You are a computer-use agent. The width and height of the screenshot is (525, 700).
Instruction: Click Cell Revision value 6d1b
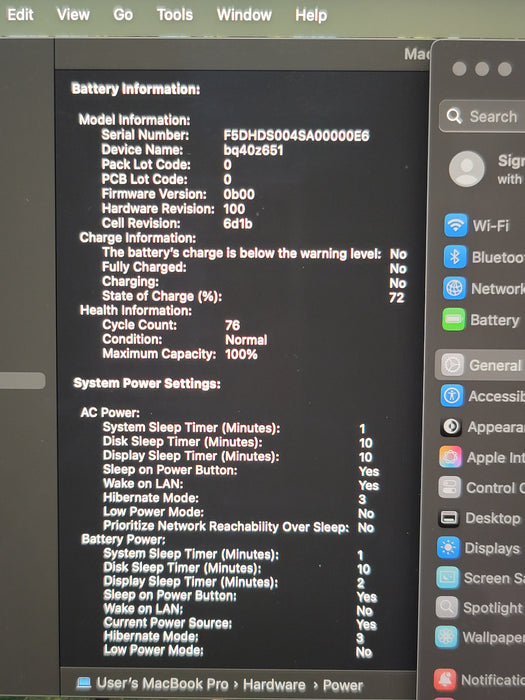point(238,223)
